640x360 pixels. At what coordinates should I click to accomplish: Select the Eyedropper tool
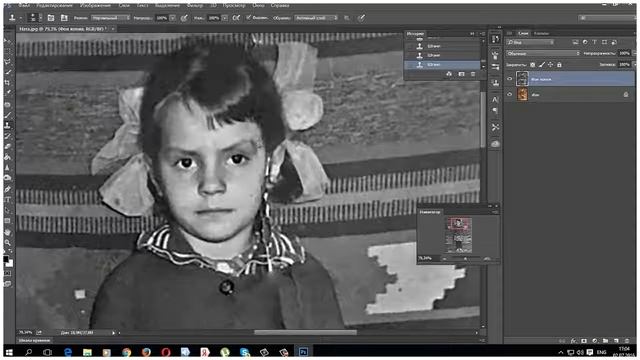click(7, 93)
